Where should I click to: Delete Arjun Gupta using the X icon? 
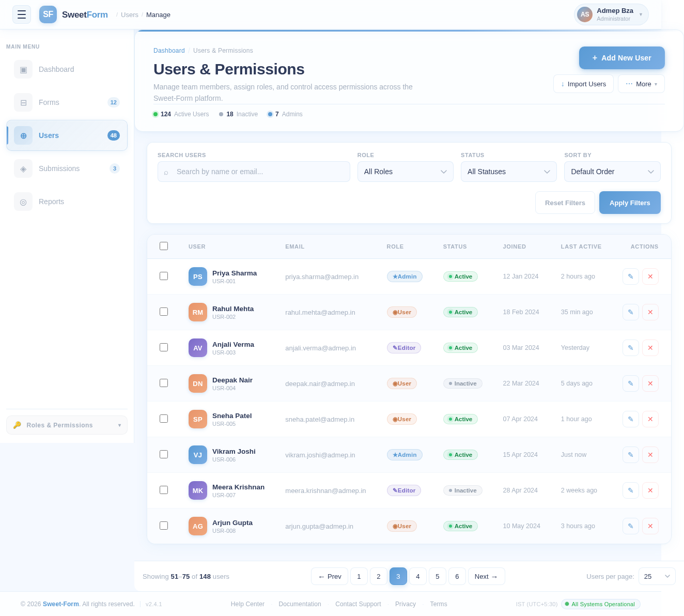pyautogui.click(x=650, y=526)
